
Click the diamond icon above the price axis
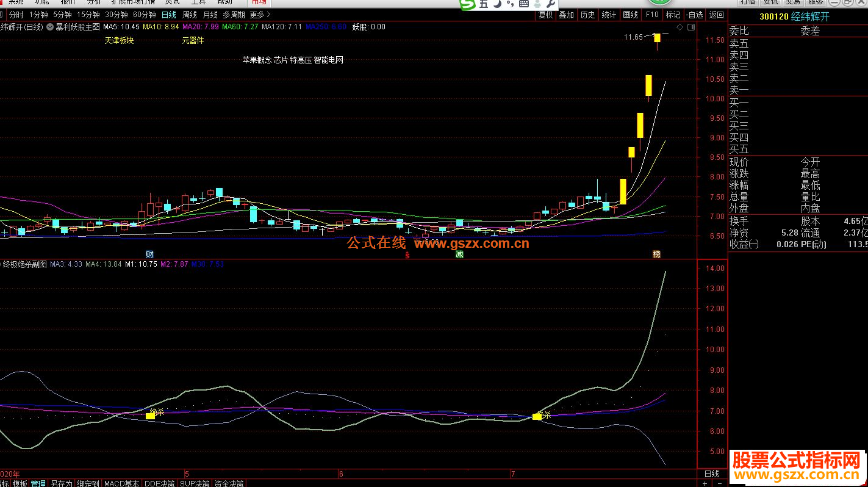(680, 27)
